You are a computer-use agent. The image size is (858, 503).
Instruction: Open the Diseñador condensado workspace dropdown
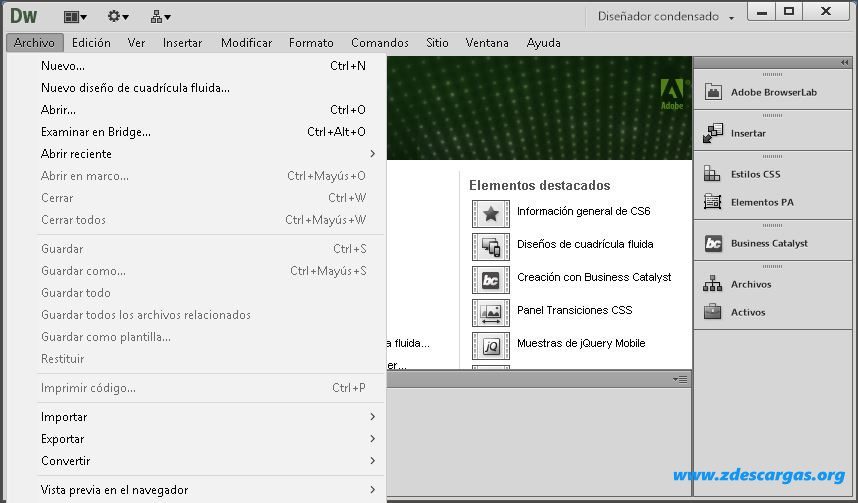[x=665, y=17]
